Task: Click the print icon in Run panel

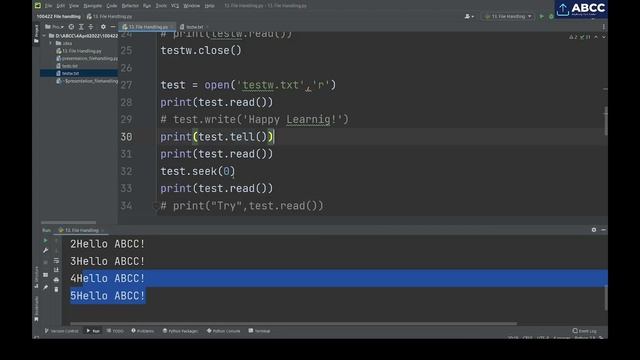Action: (56, 280)
